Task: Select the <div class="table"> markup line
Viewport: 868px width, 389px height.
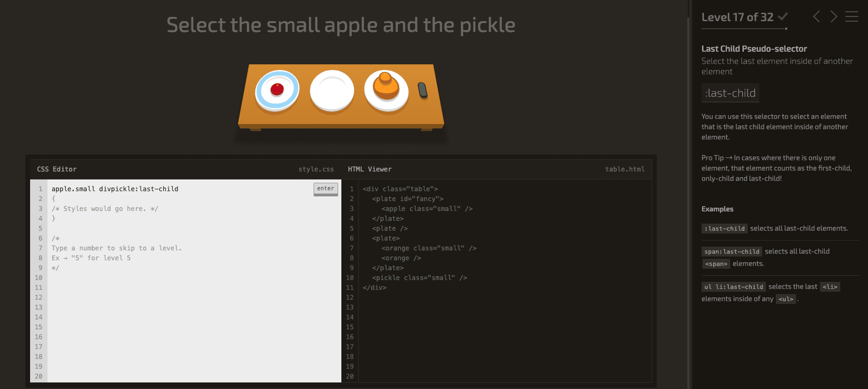Action: (x=400, y=189)
